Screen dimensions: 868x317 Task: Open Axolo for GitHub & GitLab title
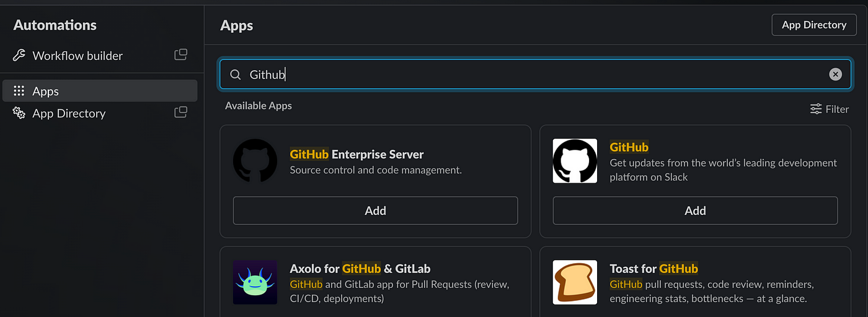[x=360, y=269]
